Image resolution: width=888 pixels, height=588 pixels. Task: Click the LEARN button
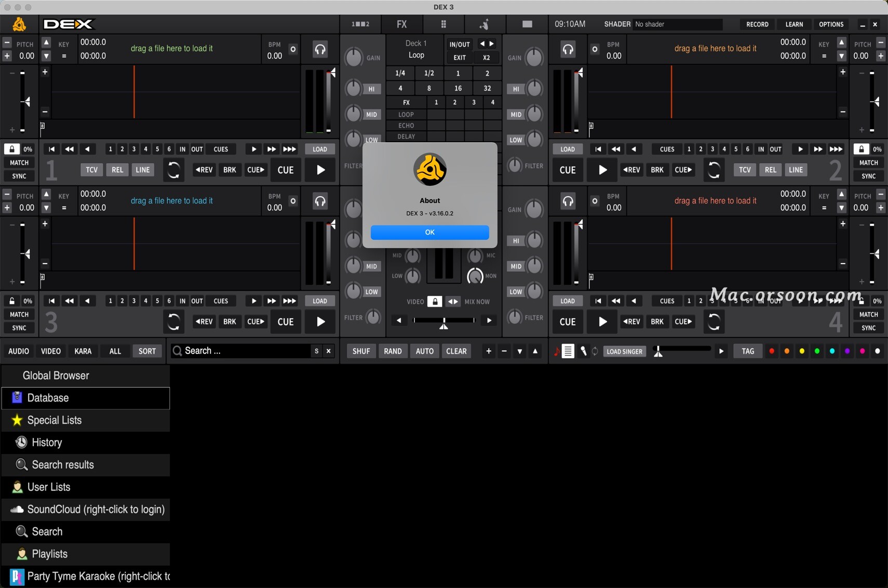(x=794, y=24)
